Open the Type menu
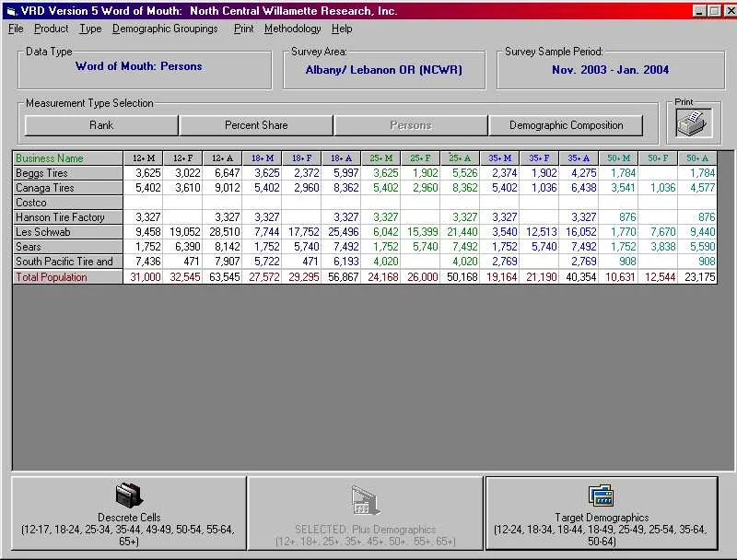 pyautogui.click(x=90, y=29)
